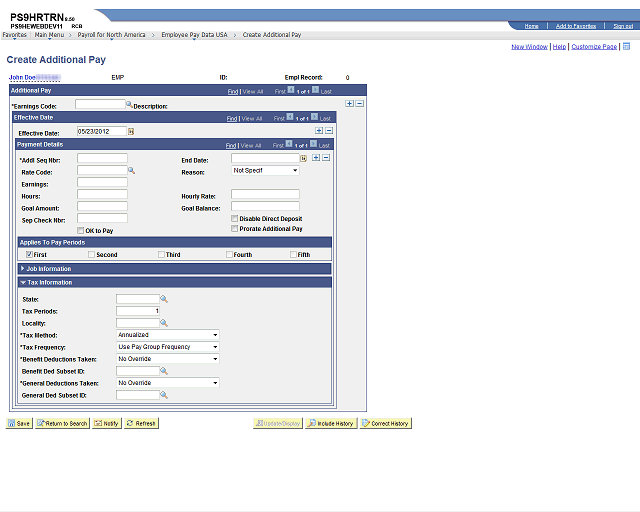
Task: Open the General Deductions Taken dropdown
Action: 168,383
